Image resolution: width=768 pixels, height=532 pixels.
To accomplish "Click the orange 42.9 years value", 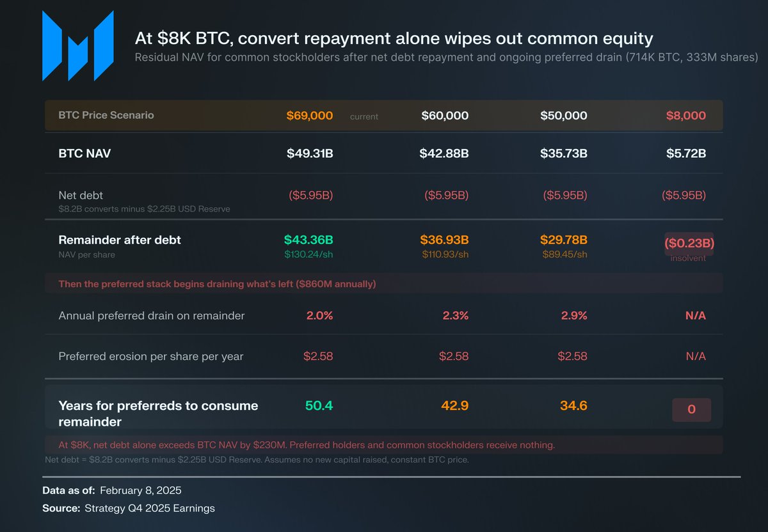I will click(455, 406).
